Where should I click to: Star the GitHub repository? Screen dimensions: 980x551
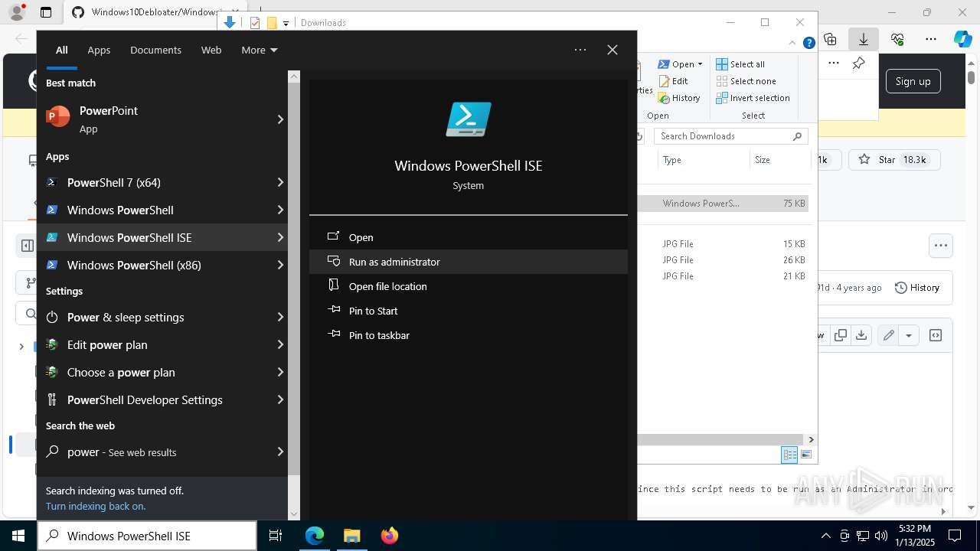(893, 160)
